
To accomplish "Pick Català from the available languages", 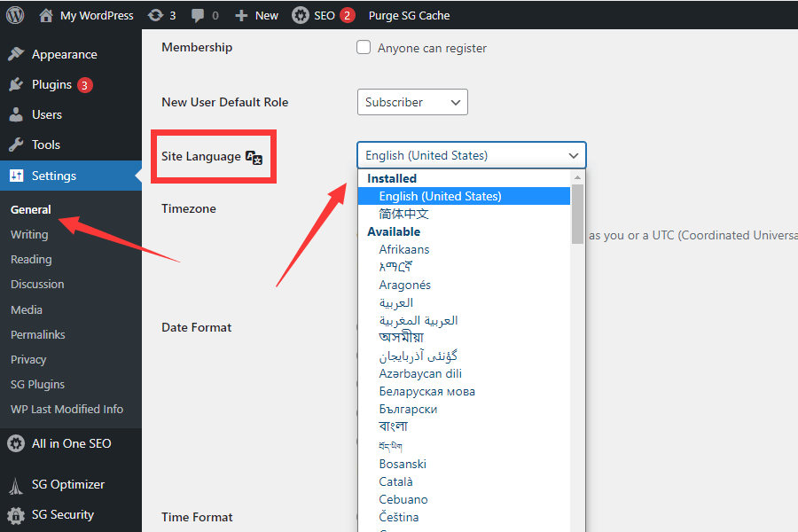I will click(396, 481).
